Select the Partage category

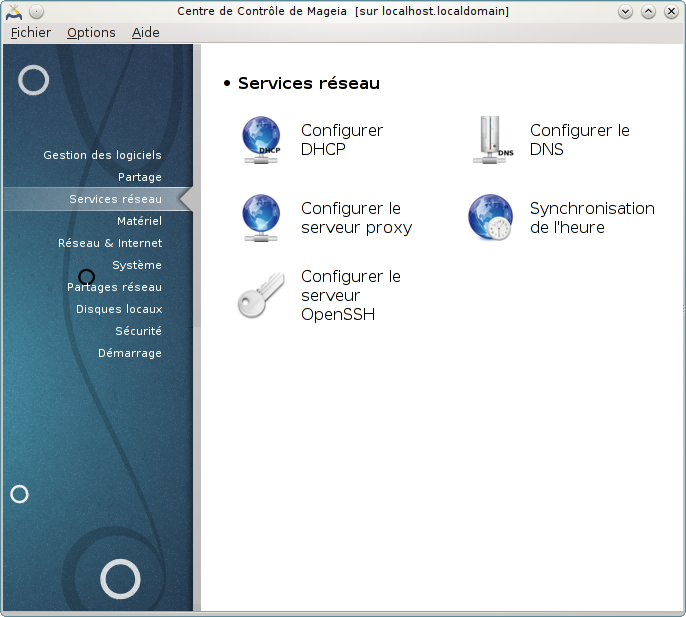[140, 177]
